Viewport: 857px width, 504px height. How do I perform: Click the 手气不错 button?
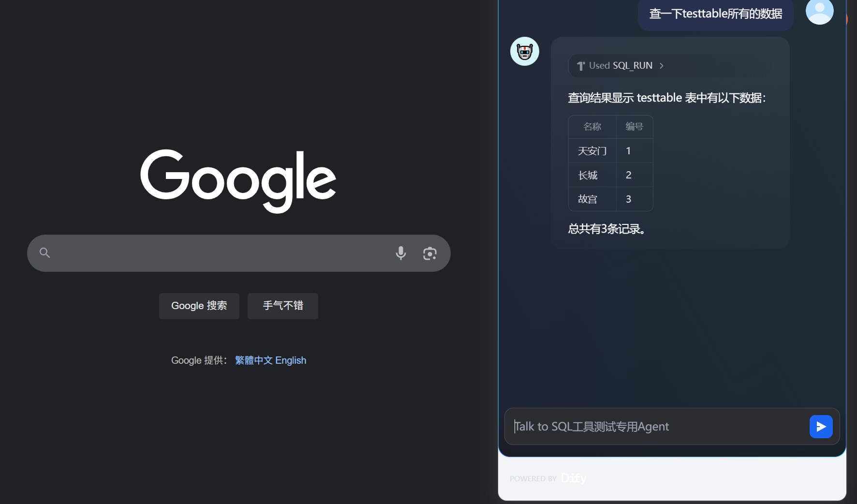tap(283, 306)
